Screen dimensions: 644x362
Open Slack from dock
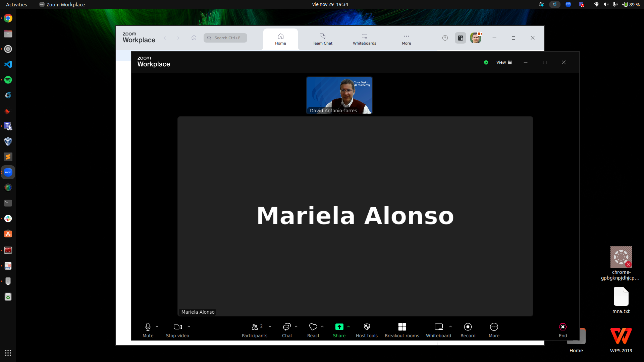(8, 219)
